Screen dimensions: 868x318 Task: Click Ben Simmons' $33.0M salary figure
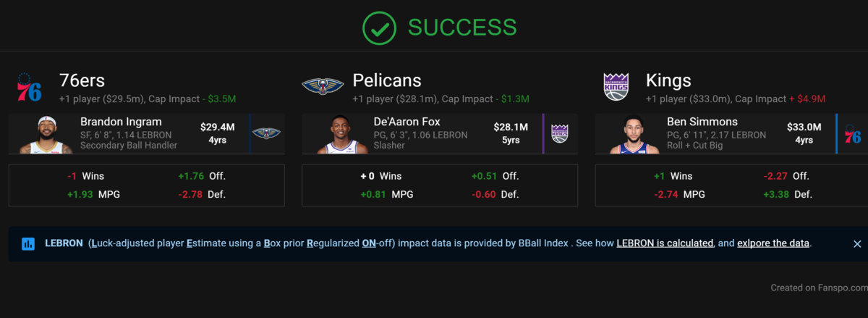(804, 127)
